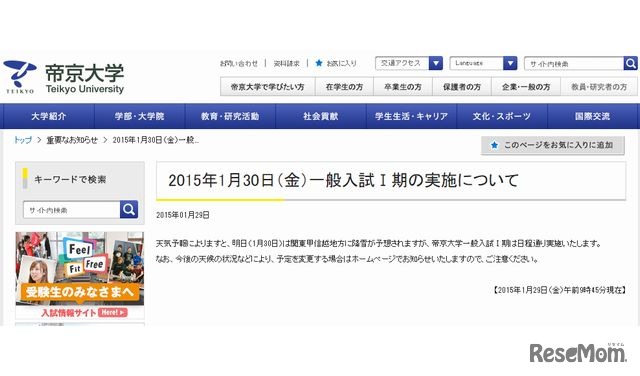This screenshot has height=376, width=640.
Task: Click the header サイト内検索 input field
Action: [574, 63]
